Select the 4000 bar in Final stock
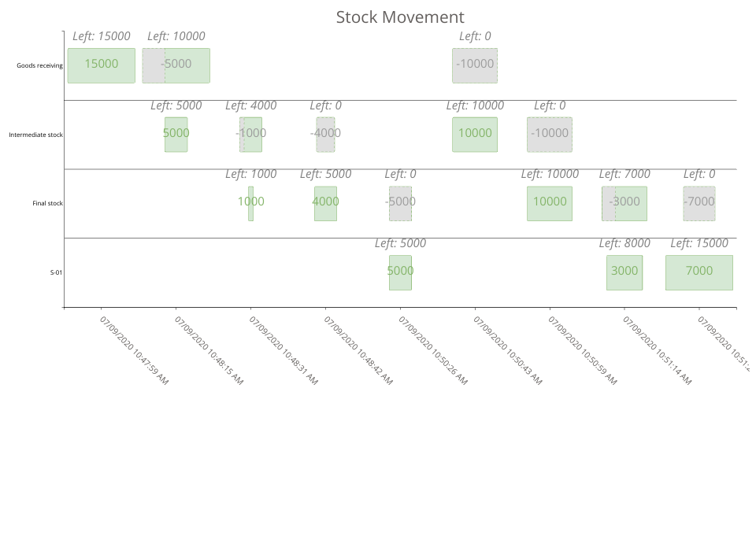The width and height of the screenshot is (756, 551). coord(325,203)
